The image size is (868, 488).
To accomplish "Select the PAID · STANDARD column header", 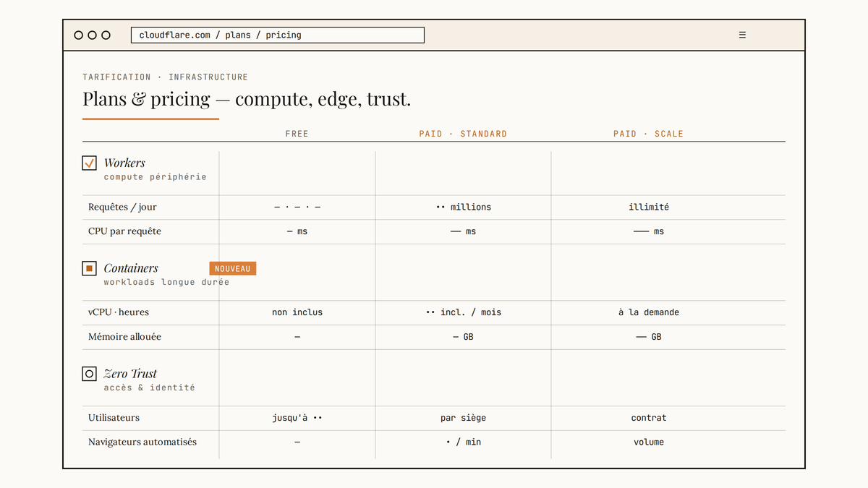I will [463, 134].
